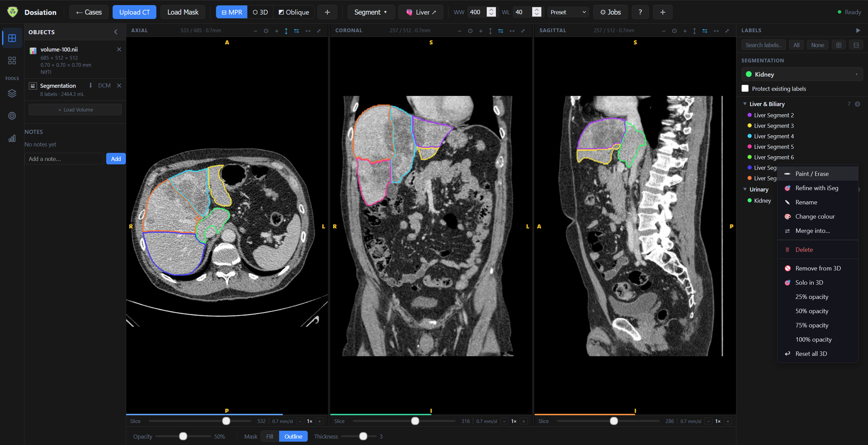Click the Load Mask button
868x445 pixels.
(183, 12)
